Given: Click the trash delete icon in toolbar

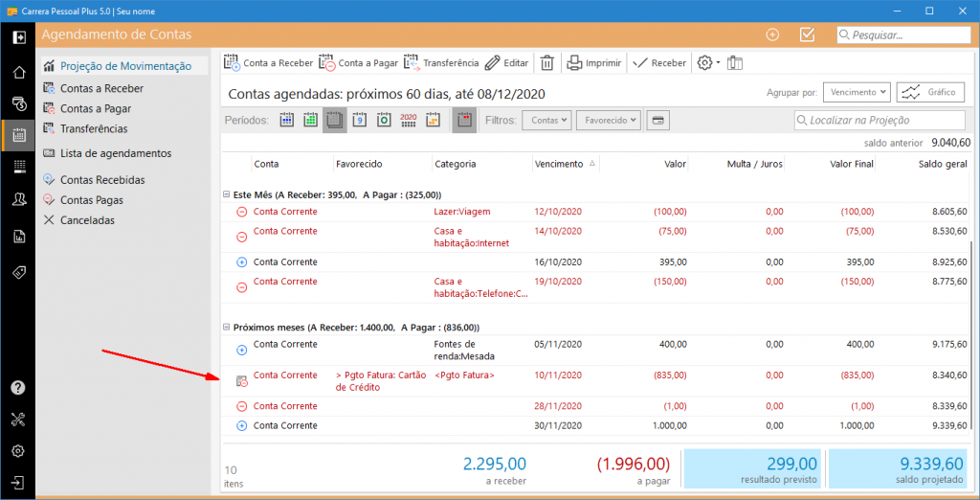Looking at the screenshot, I should [546, 63].
